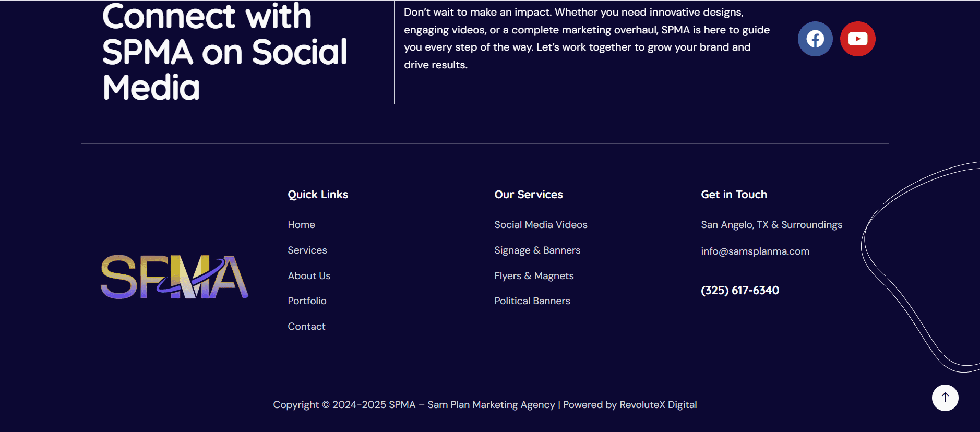Click RevoluteX Digital in the copyright line
The height and width of the screenshot is (432, 980).
658,405
